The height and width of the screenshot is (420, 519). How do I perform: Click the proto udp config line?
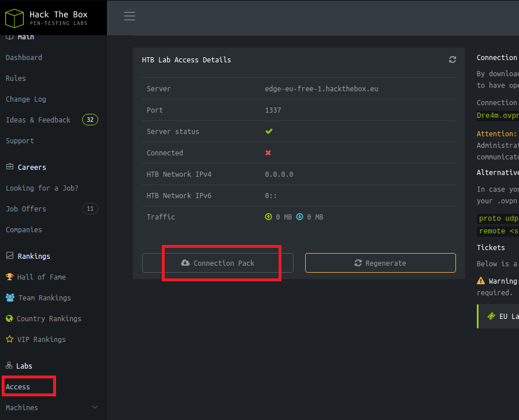pos(499,218)
